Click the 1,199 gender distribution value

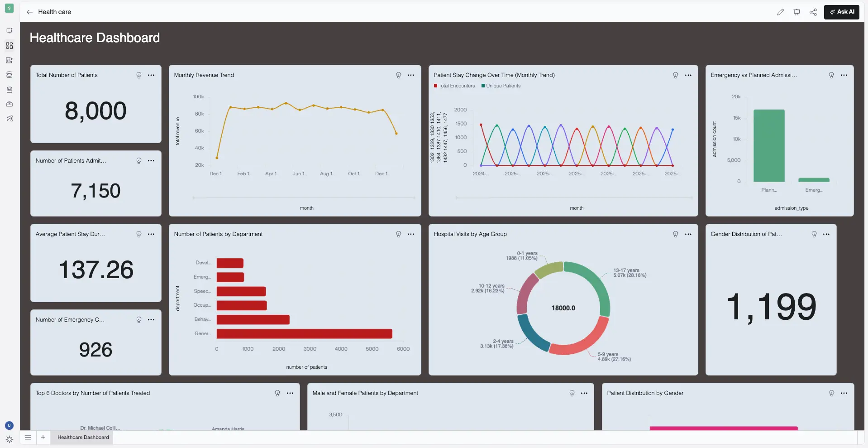click(x=771, y=307)
